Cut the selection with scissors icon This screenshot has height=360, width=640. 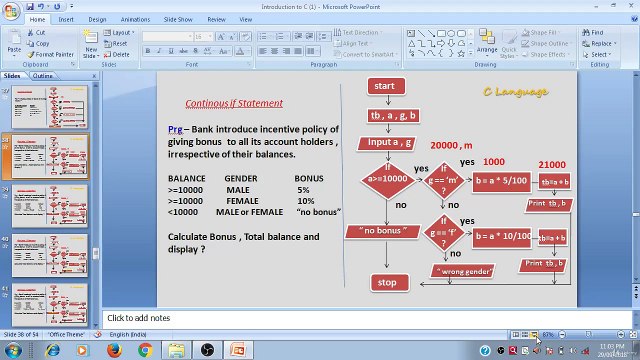point(37,32)
